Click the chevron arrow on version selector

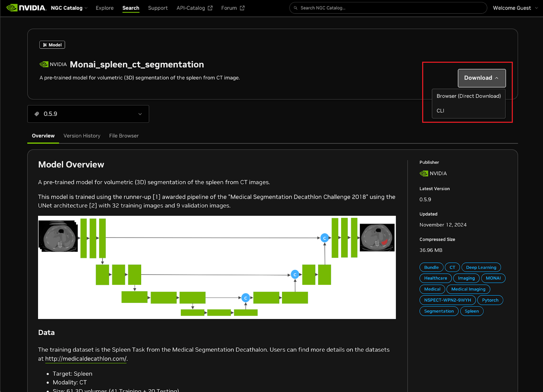[140, 114]
